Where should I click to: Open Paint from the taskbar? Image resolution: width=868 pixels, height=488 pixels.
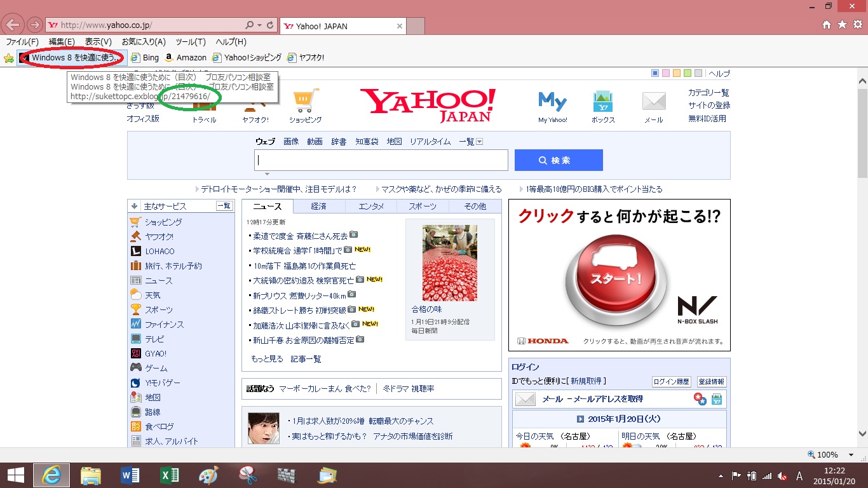coord(208,475)
